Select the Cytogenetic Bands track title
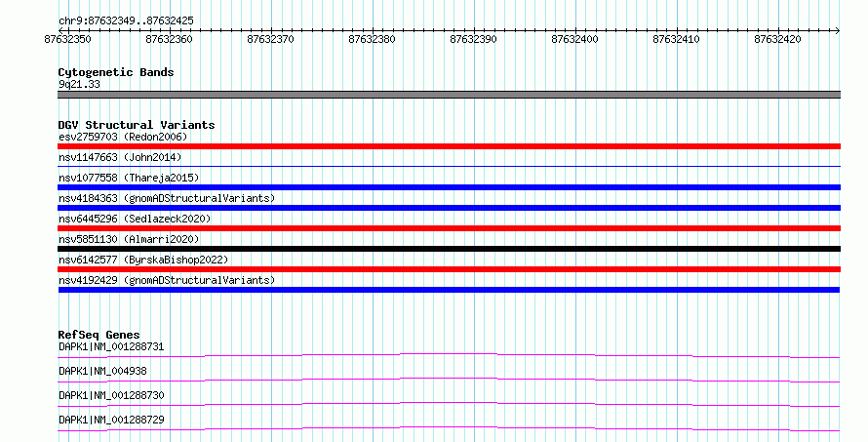This screenshot has height=442, width=868. [116, 72]
